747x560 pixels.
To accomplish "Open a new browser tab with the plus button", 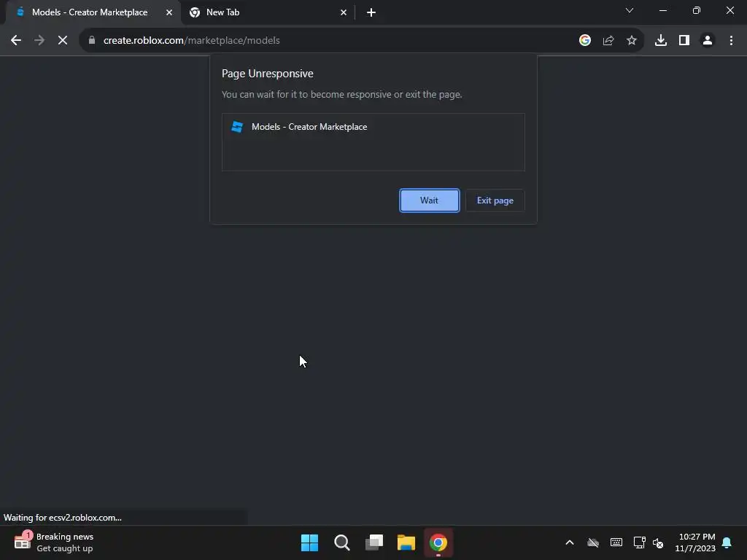I will [371, 12].
